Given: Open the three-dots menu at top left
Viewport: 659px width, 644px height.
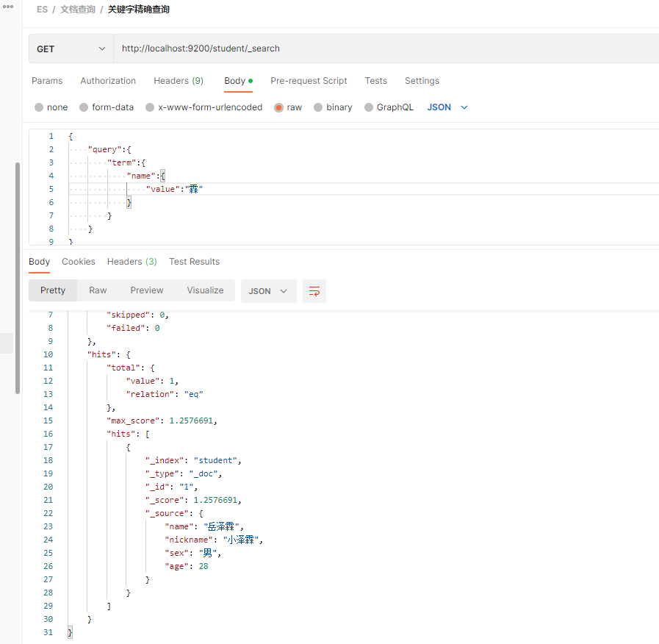Looking at the screenshot, I should [8, 7].
